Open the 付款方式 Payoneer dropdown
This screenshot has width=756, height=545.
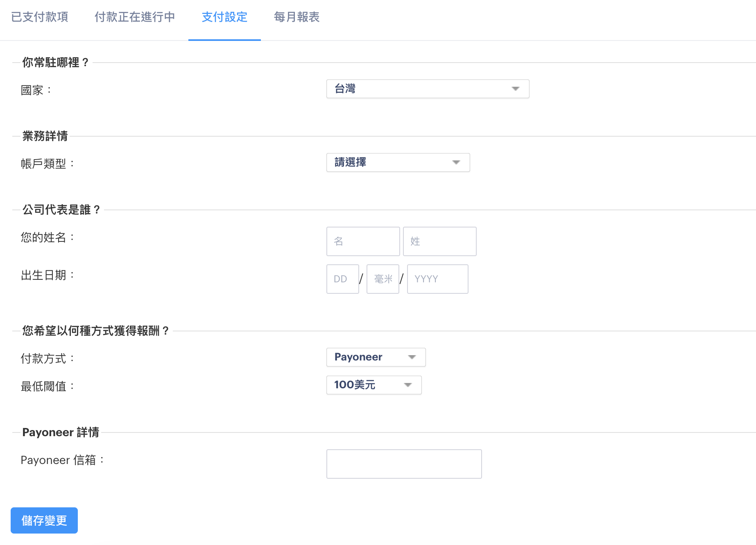(376, 357)
